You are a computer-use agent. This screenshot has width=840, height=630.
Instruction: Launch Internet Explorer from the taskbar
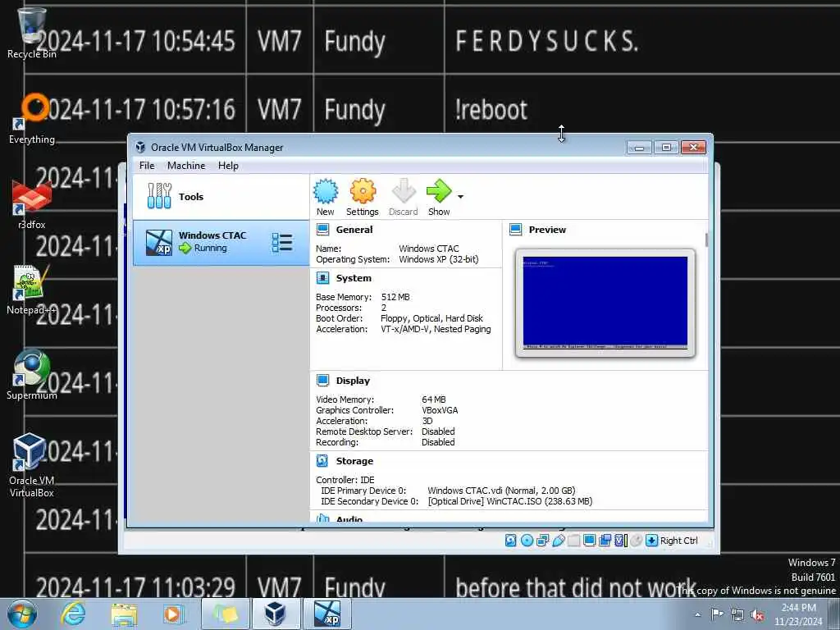pyautogui.click(x=72, y=614)
